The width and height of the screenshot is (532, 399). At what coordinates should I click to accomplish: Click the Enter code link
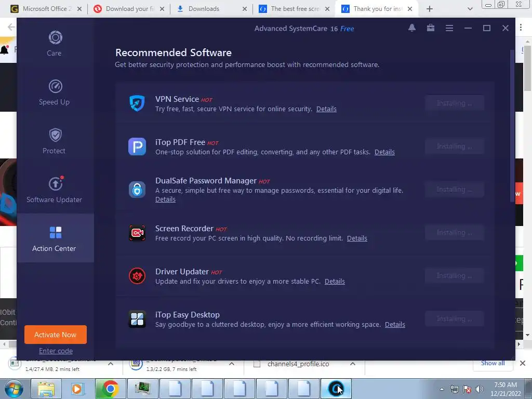click(x=56, y=351)
